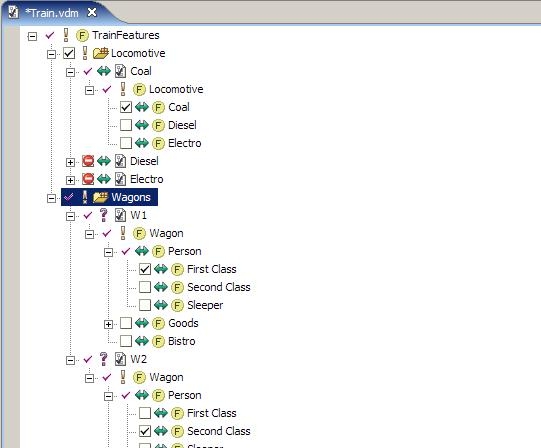Click the exclamation icon beside TrainFeatures
Screen dimensions: 541x448
(66, 35)
